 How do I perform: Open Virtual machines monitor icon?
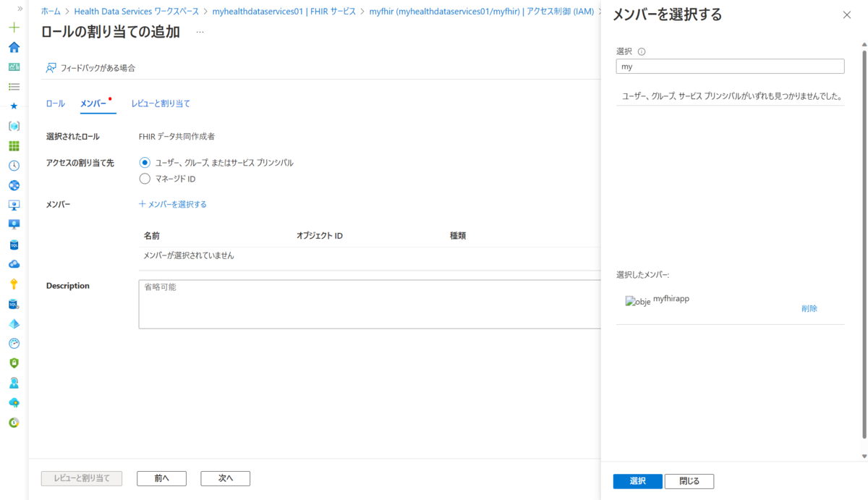point(14,224)
